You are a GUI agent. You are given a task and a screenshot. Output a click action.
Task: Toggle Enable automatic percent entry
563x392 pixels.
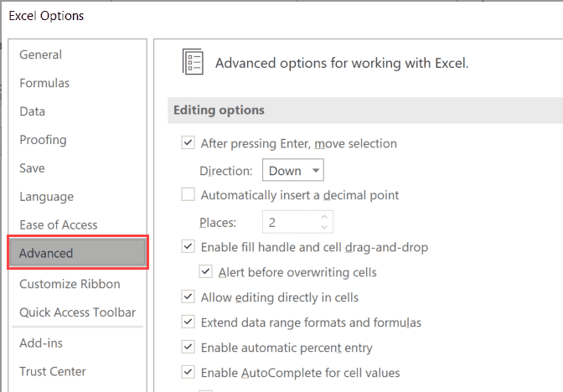pos(189,348)
